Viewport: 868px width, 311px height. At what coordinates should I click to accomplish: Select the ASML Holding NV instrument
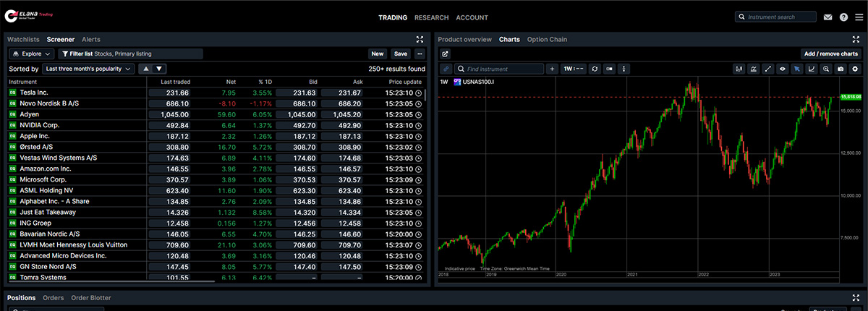(48, 190)
